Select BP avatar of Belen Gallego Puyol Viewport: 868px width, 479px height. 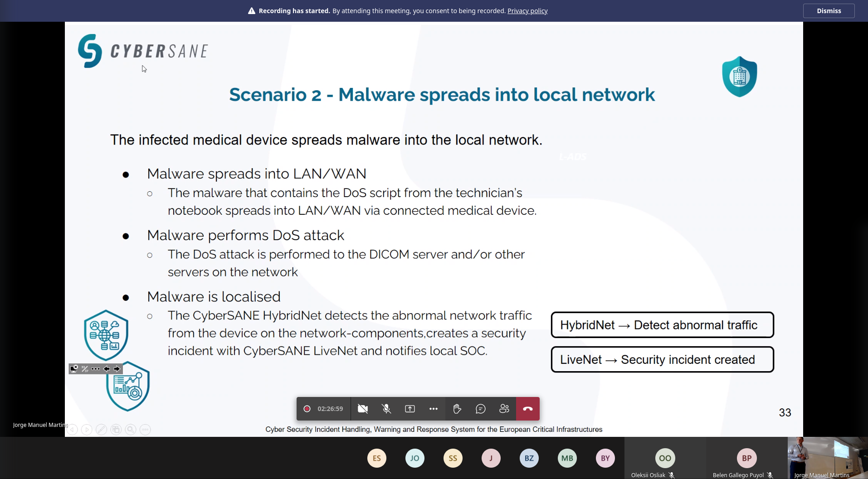pyautogui.click(x=747, y=458)
